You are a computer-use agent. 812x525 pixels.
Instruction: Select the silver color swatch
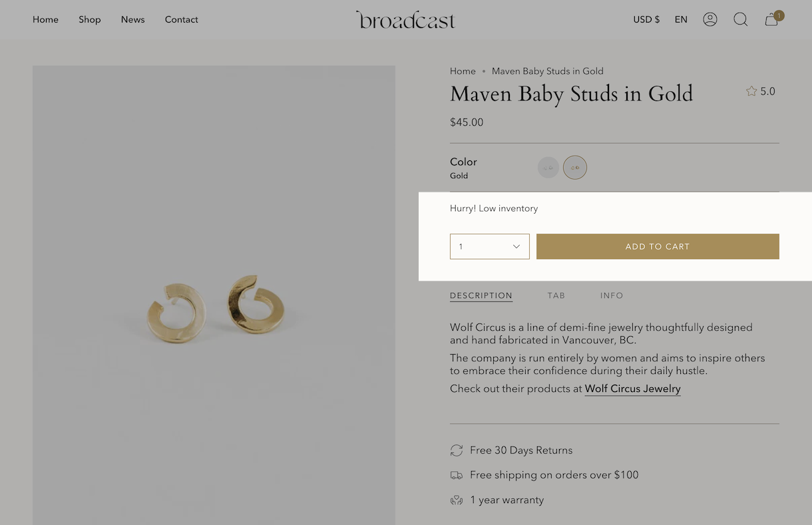pyautogui.click(x=548, y=168)
